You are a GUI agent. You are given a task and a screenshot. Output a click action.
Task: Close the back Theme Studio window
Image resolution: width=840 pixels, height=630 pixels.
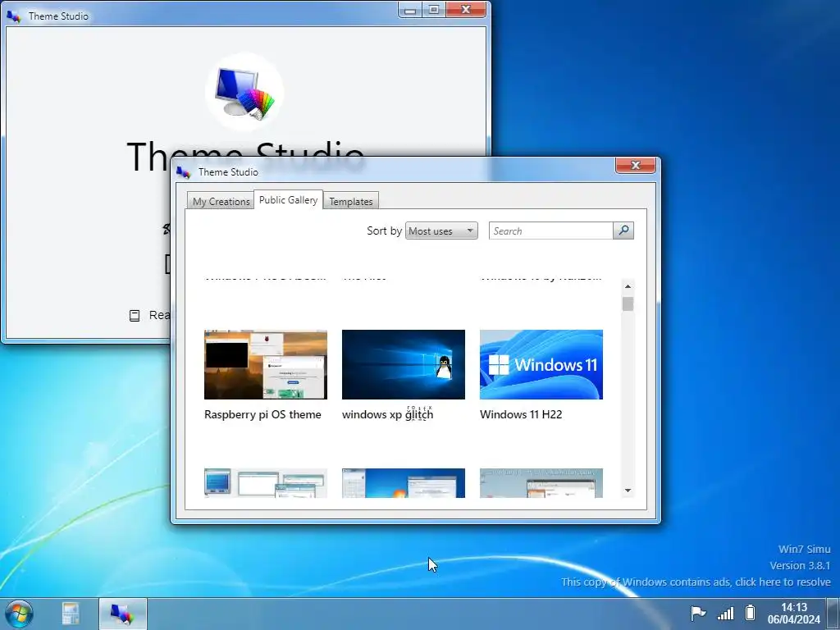(x=466, y=10)
